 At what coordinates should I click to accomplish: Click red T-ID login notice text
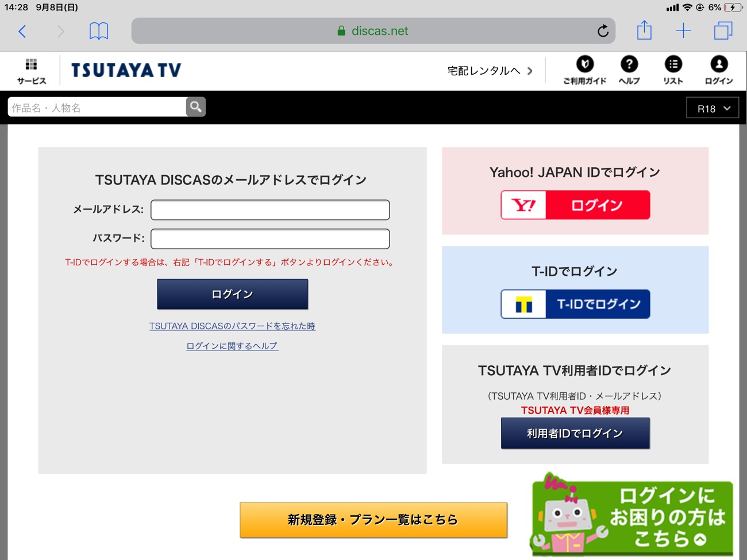click(230, 262)
